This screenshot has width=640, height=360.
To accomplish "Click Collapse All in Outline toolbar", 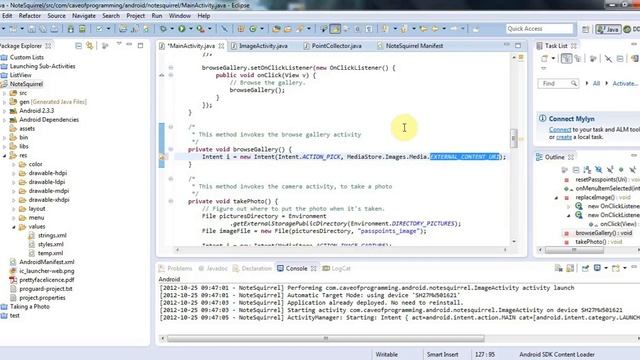I will pyautogui.click(x=576, y=169).
